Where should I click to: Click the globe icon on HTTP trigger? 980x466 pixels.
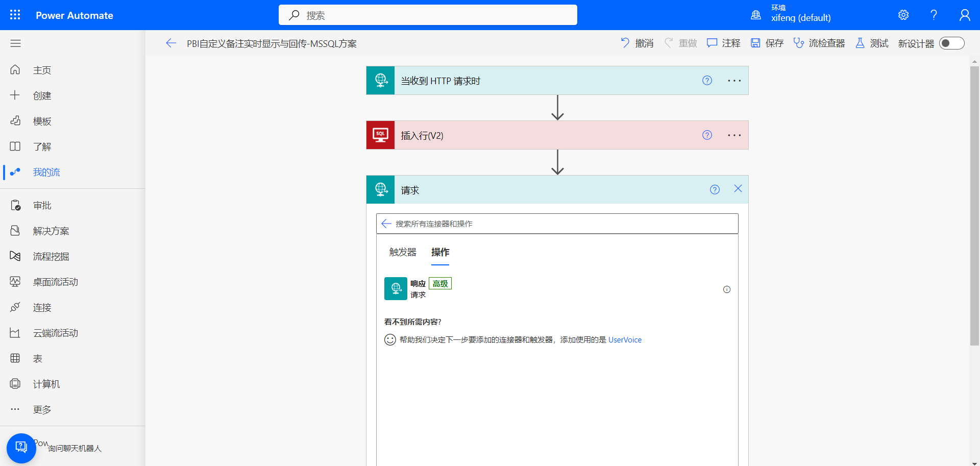tap(380, 80)
